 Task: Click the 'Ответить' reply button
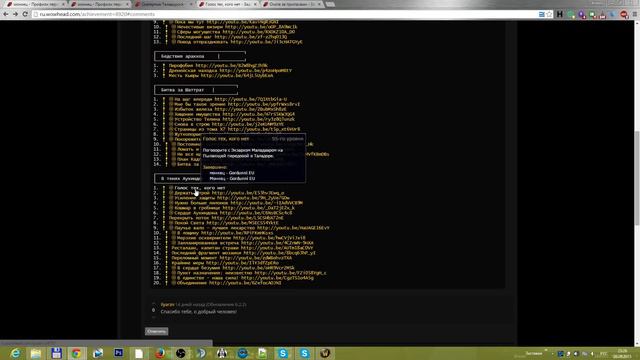(x=157, y=331)
